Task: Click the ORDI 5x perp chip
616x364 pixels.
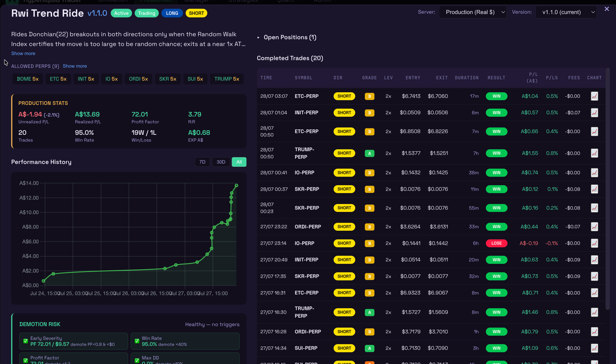Action: [138, 79]
